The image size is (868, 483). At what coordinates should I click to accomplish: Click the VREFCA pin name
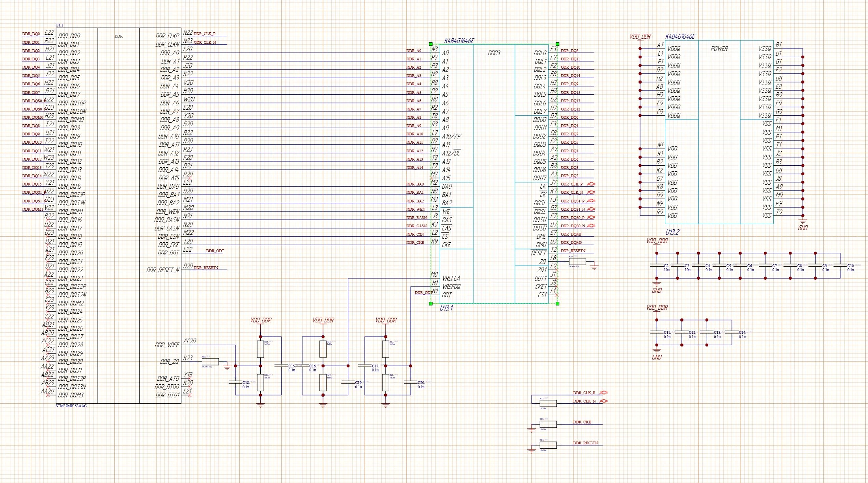pyautogui.click(x=451, y=278)
